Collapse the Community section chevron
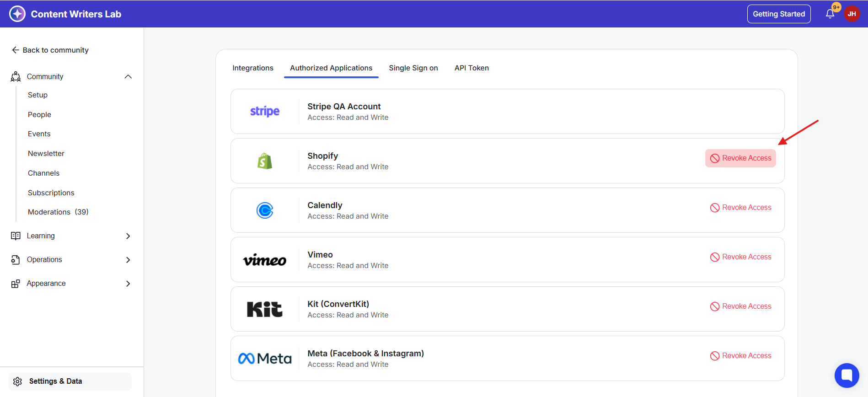This screenshot has width=868, height=397. click(x=128, y=76)
